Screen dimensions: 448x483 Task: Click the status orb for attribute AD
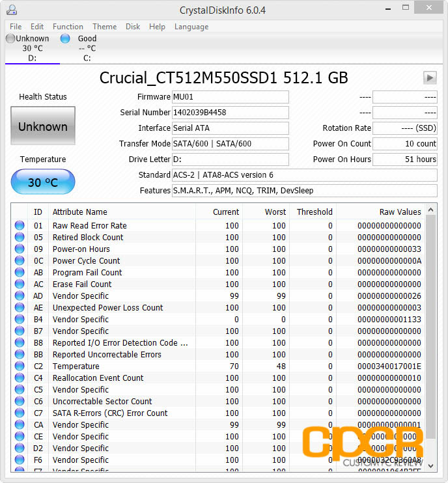pos(20,296)
